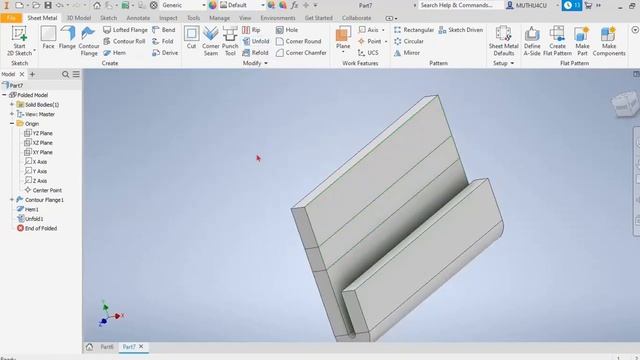Viewport: 640px width, 360px height.
Task: Click Make Components
Action: [609, 41]
